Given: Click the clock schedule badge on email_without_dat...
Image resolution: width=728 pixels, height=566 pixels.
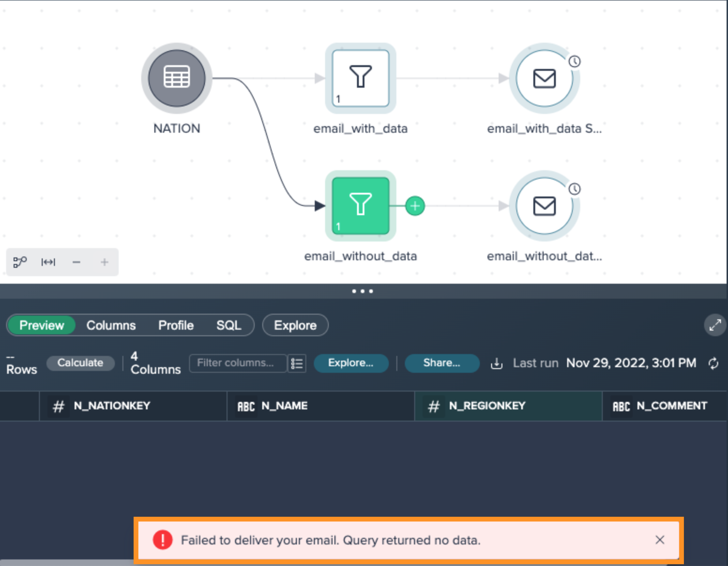Looking at the screenshot, I should pos(575,189).
